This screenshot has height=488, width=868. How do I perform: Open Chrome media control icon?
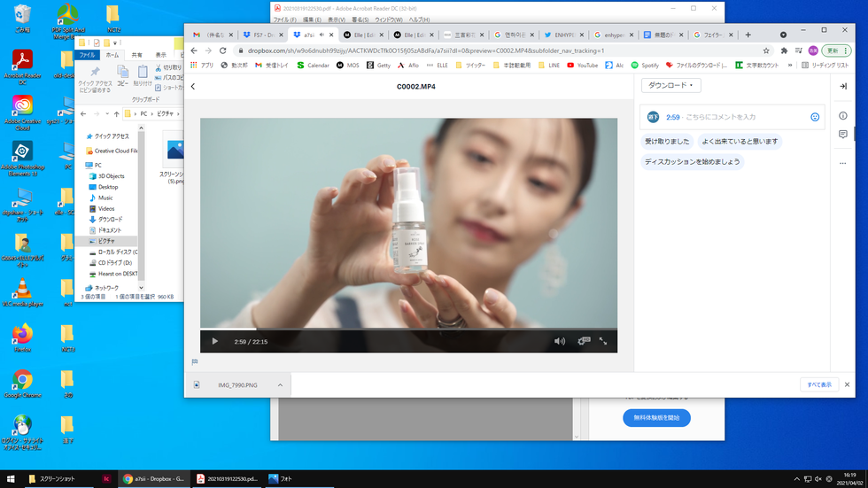point(798,50)
